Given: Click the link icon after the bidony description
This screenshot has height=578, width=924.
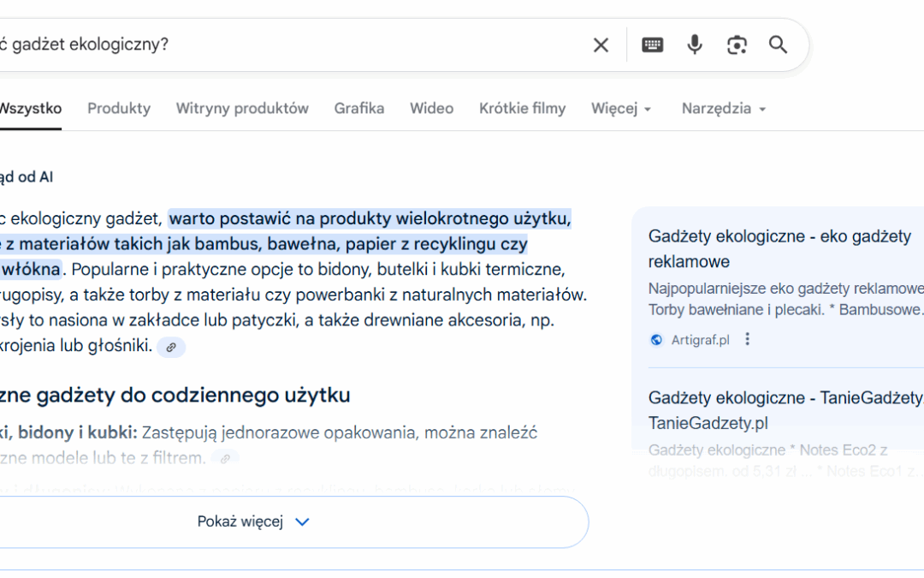Looking at the screenshot, I should point(225,457).
